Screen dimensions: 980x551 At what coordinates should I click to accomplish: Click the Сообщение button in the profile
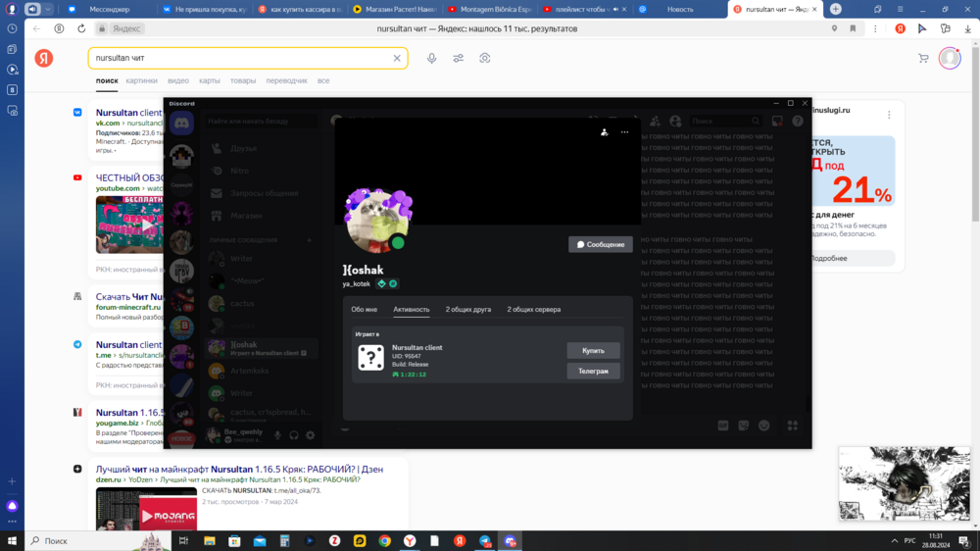click(x=600, y=244)
